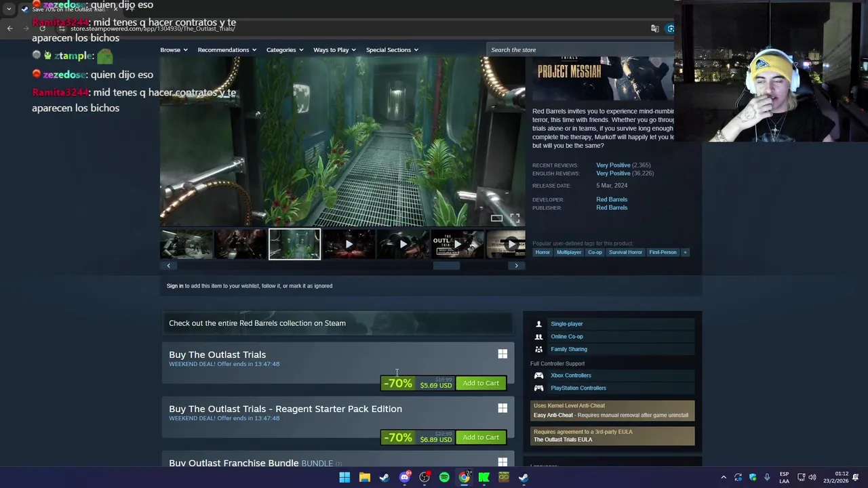Click the Family Sharing icon
Screen dimensions: 868x488
click(538, 349)
